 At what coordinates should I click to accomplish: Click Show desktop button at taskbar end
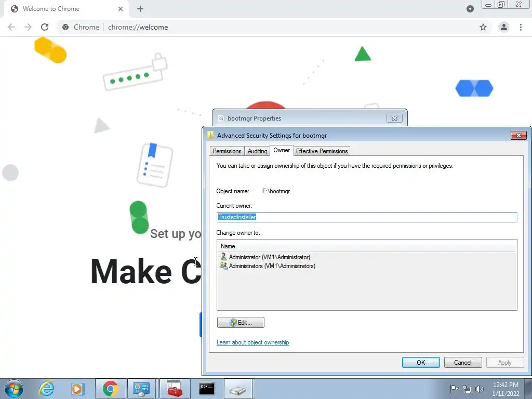pos(528,389)
